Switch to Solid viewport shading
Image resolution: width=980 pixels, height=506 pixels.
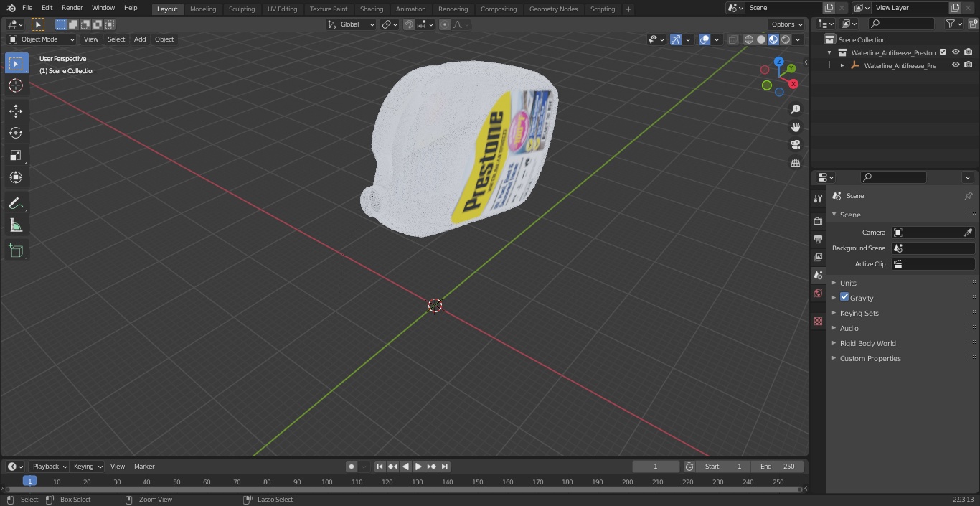tap(761, 39)
